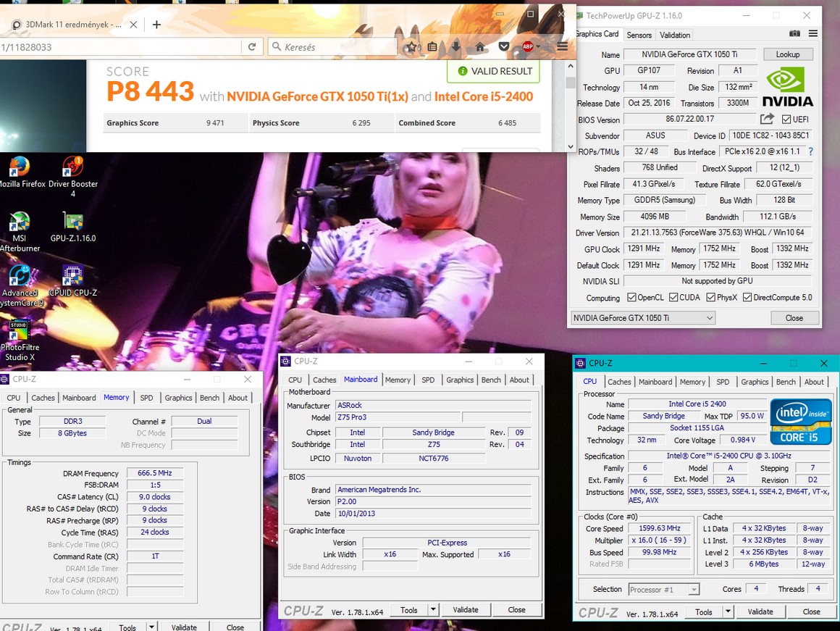Open a new Firefox tab with plus

156,24
